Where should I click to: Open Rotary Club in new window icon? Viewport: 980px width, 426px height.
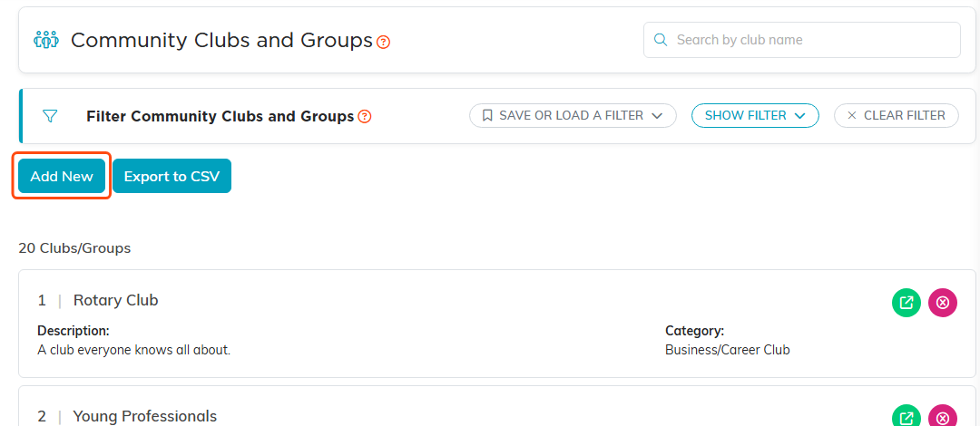906,303
